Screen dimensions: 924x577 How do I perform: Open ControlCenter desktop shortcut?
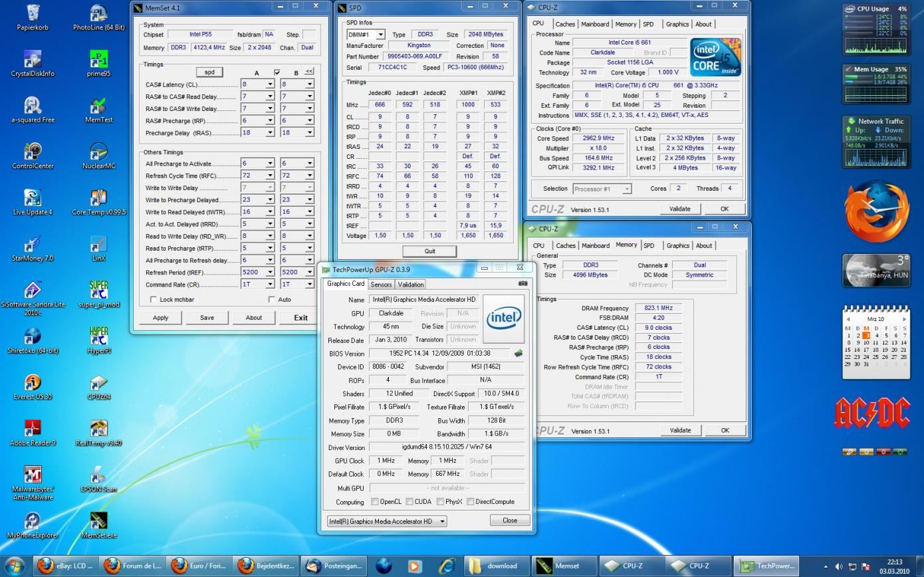(33, 156)
